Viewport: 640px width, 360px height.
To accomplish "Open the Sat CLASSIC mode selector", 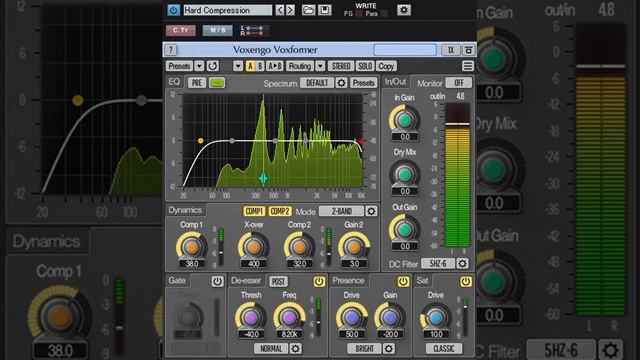I will (x=444, y=349).
